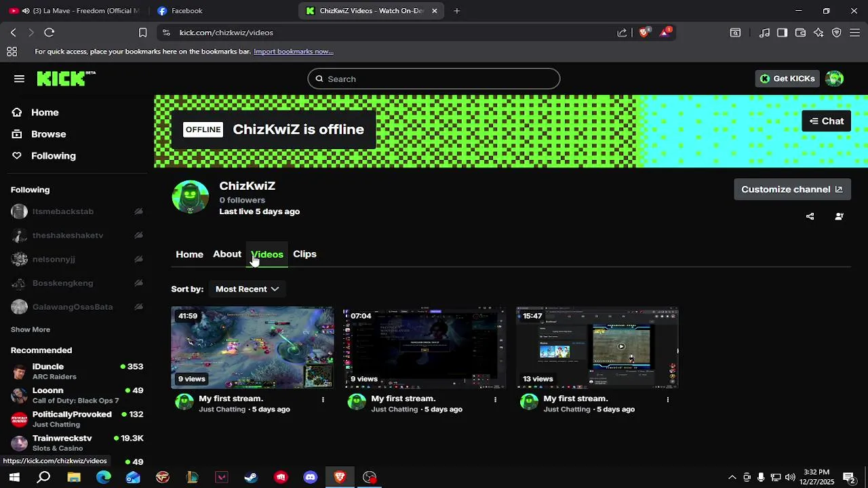
Task: Select the Videos channel tab
Action: [x=267, y=254]
